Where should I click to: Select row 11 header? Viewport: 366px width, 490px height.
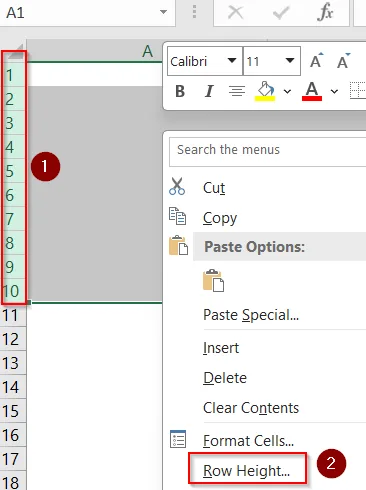click(x=13, y=315)
